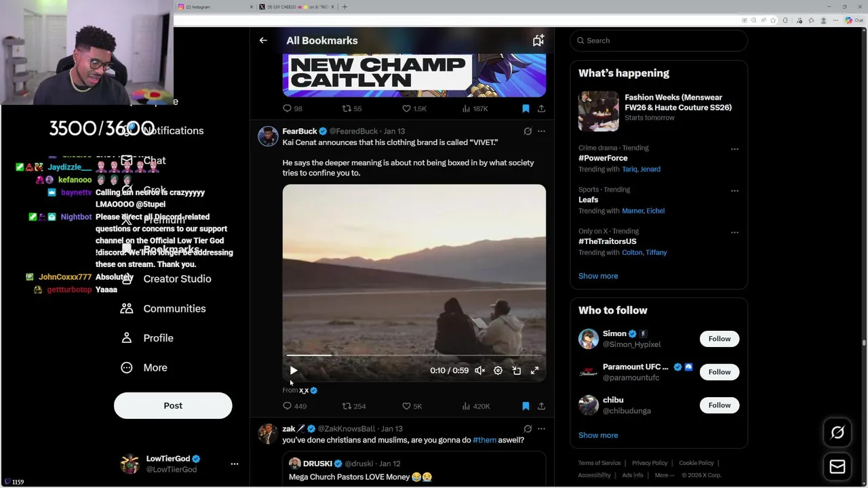The image size is (868, 488).
Task: Expand footer More options
Action: click(x=665, y=475)
